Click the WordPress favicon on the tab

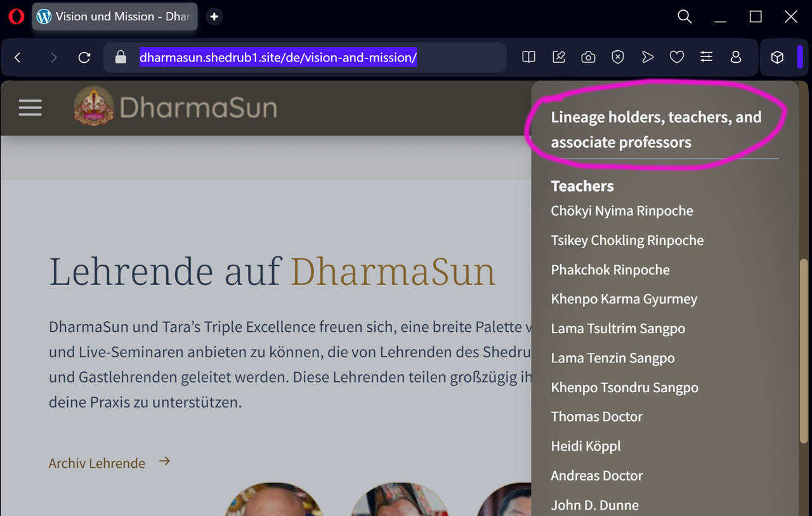pos(44,17)
